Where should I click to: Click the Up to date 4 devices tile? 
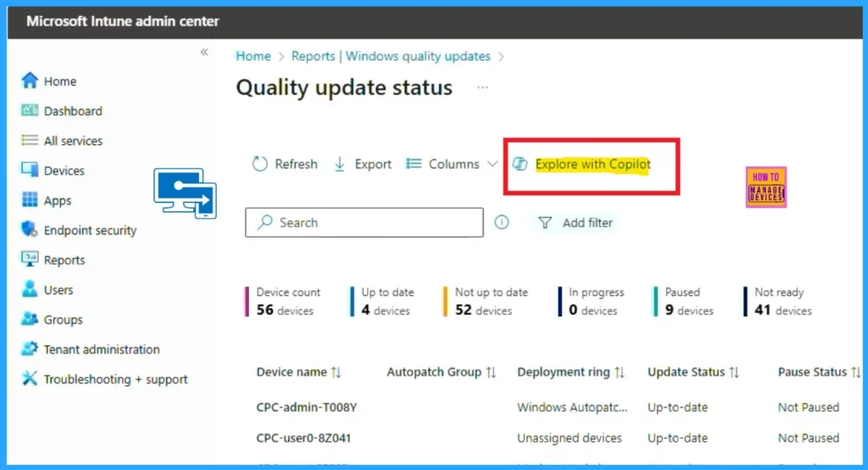point(382,301)
